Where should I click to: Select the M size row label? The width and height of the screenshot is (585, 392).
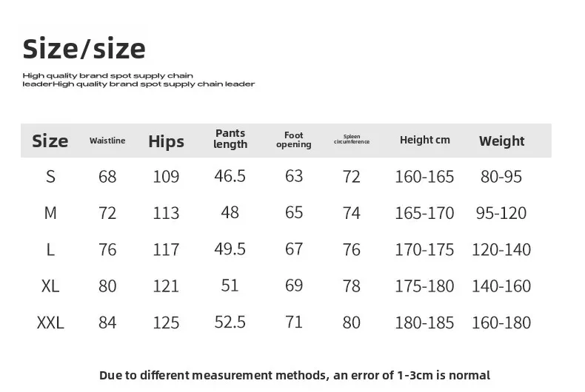point(50,213)
